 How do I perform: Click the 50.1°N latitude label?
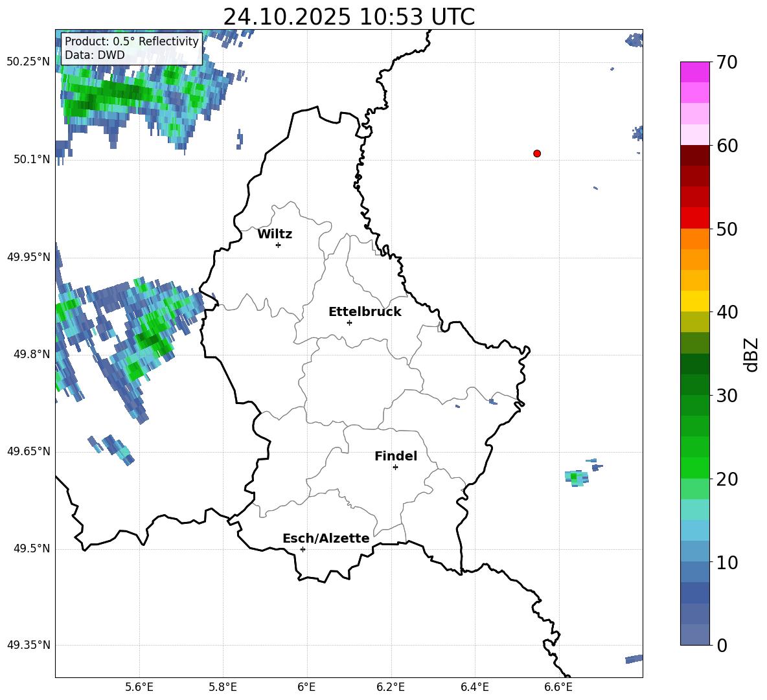pyautogui.click(x=32, y=159)
